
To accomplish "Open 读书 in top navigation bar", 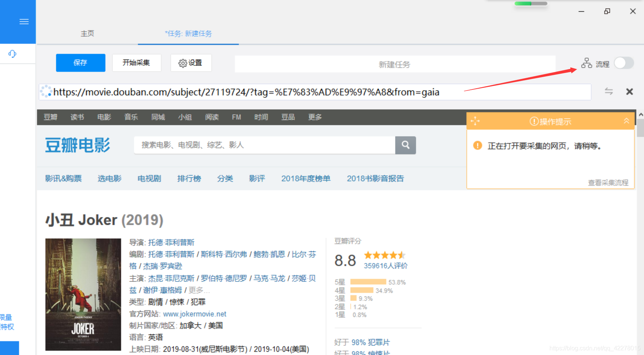I will point(77,117).
